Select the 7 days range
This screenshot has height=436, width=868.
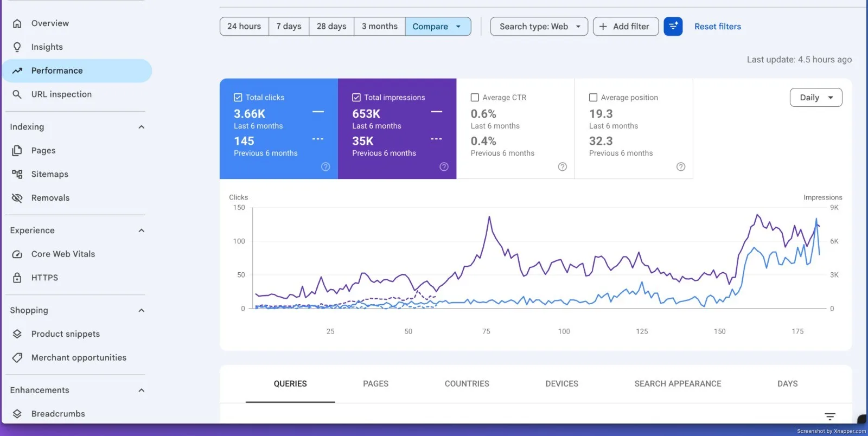(x=289, y=26)
